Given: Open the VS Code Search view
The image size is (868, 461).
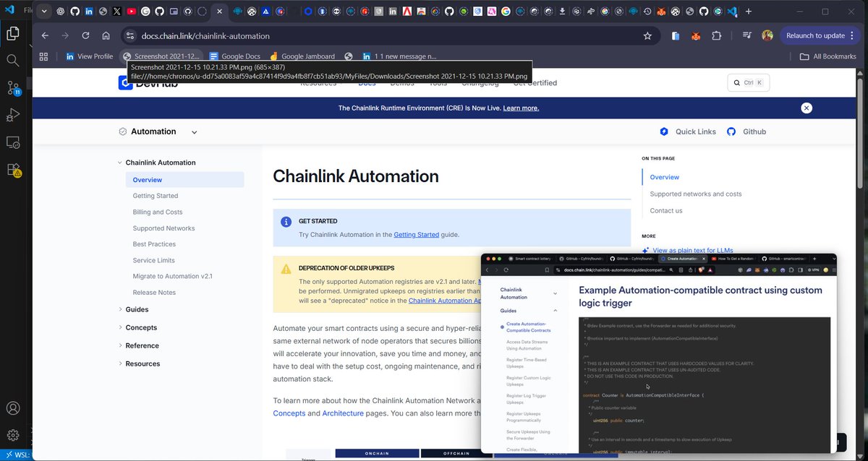Looking at the screenshot, I should coord(12,61).
